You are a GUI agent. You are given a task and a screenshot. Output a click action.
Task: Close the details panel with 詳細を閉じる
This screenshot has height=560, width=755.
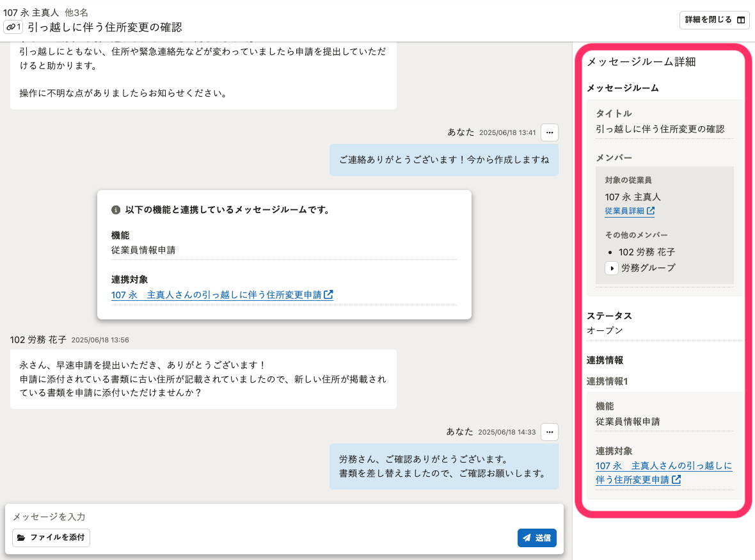tap(714, 20)
